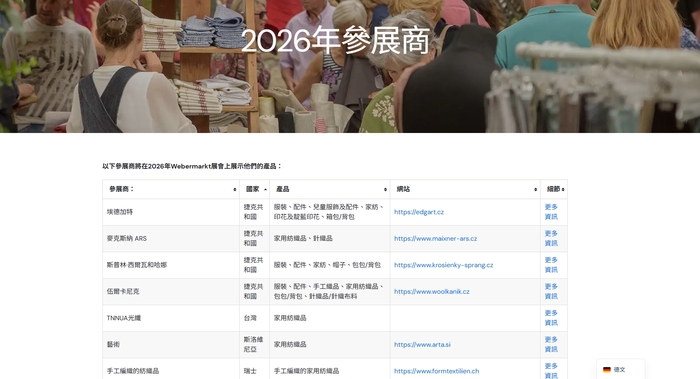Sort by 國家 column arrow icon
Image resolution: width=700 pixels, height=379 pixels.
coord(265,189)
